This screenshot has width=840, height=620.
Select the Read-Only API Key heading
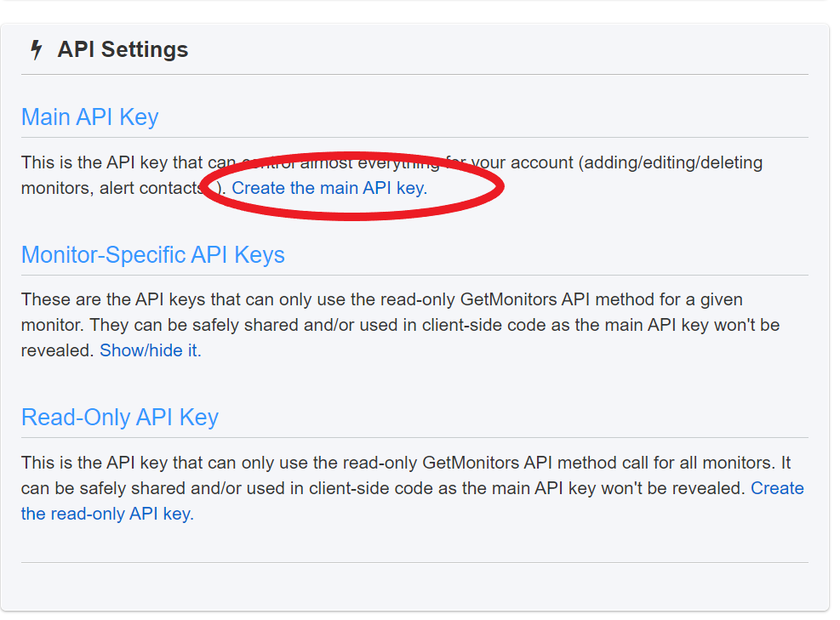[x=119, y=417]
